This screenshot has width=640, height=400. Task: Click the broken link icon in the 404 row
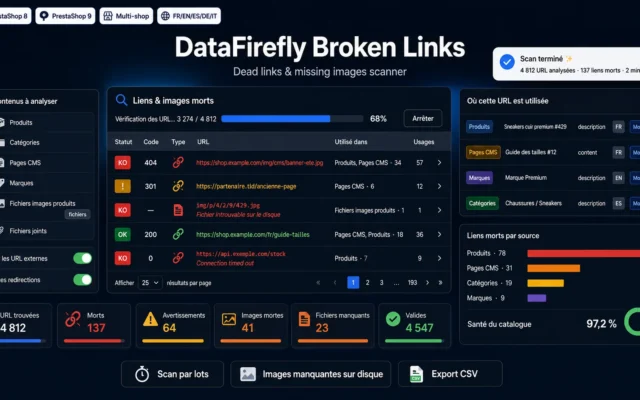[x=178, y=162]
